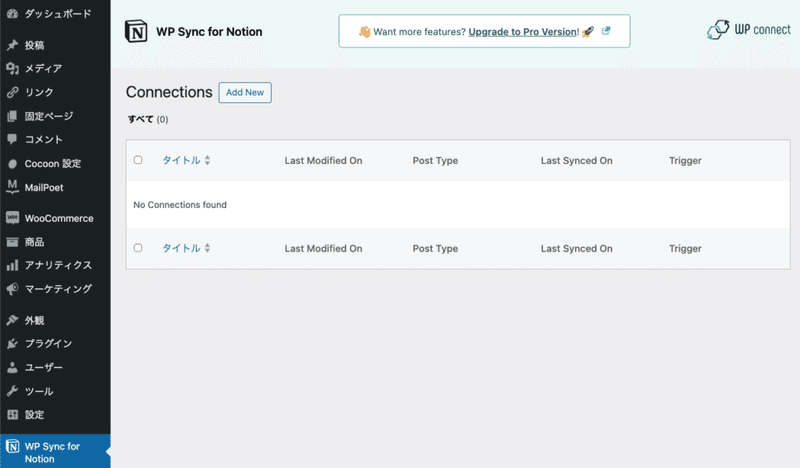
Task: Click the footer Trigger label
Action: click(685, 248)
